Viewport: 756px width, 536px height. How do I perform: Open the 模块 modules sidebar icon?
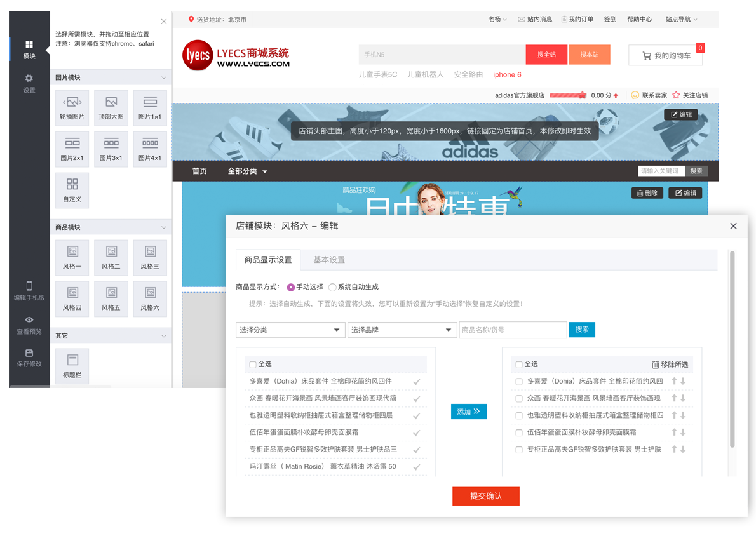[29, 49]
